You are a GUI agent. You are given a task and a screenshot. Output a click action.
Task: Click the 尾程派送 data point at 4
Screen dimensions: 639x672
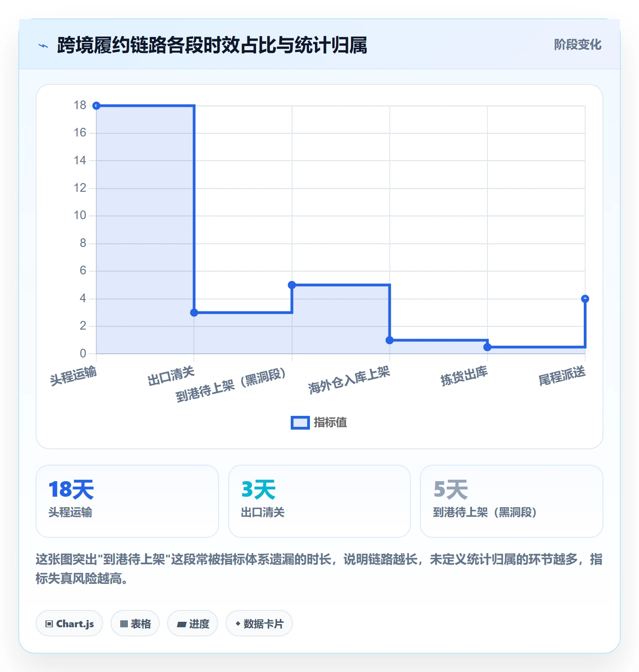585,299
